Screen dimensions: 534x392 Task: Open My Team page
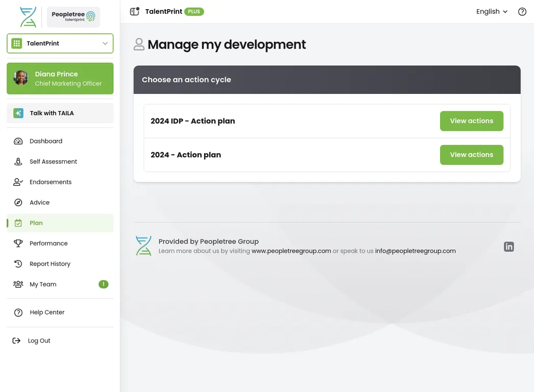click(60, 284)
